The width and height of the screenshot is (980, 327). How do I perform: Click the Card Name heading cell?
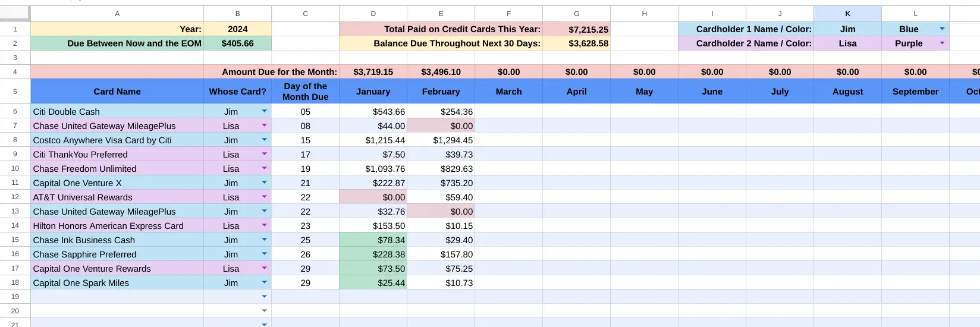click(117, 92)
